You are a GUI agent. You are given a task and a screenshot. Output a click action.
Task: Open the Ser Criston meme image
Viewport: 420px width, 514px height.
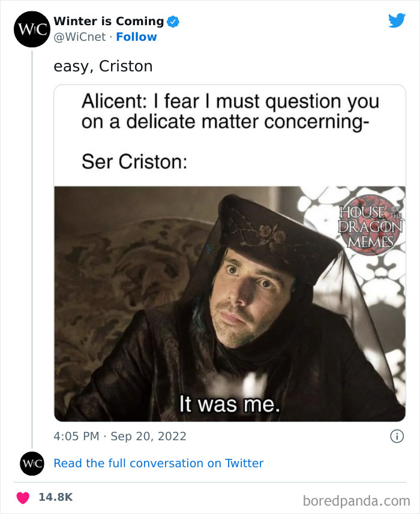point(230,303)
